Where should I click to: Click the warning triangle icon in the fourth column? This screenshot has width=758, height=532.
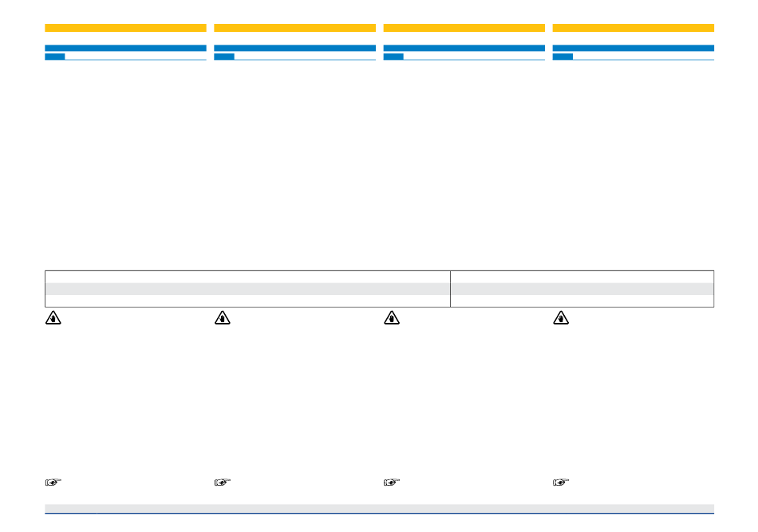click(x=560, y=317)
